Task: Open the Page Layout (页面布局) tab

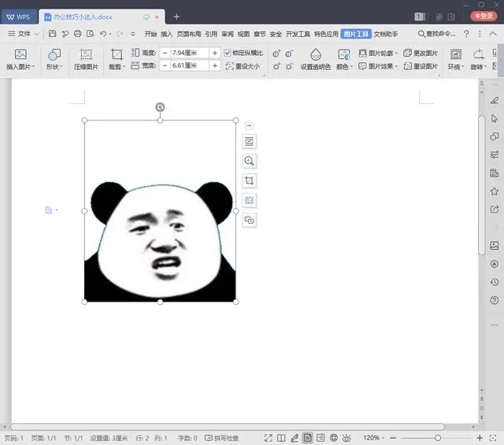Action: pyautogui.click(x=189, y=34)
